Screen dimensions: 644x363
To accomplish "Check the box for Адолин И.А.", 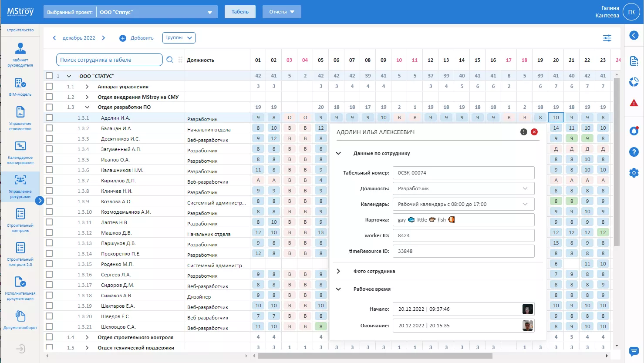I will coord(49,118).
